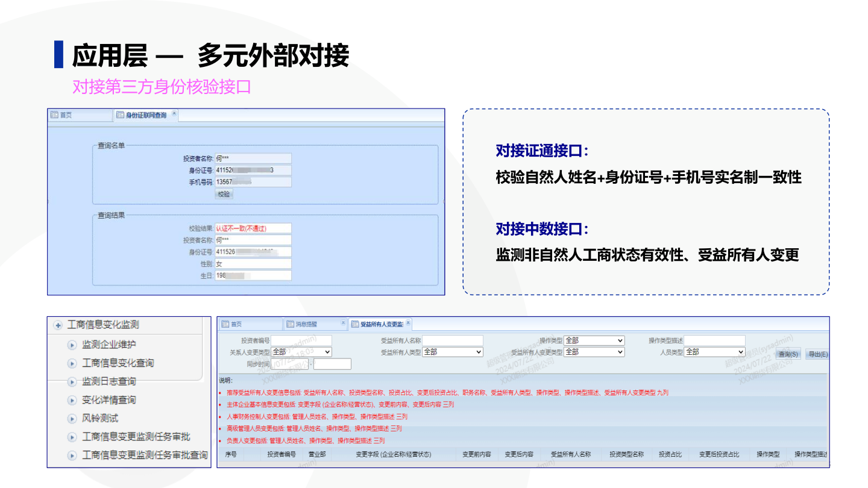Click the 生日 result field
Screen dimensions: 868x488
tap(253, 275)
